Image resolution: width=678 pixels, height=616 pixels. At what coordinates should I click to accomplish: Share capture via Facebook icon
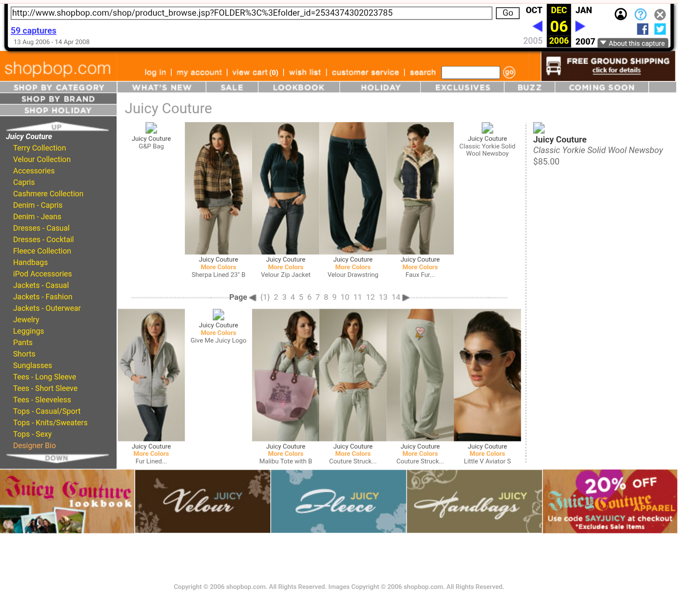coord(642,29)
